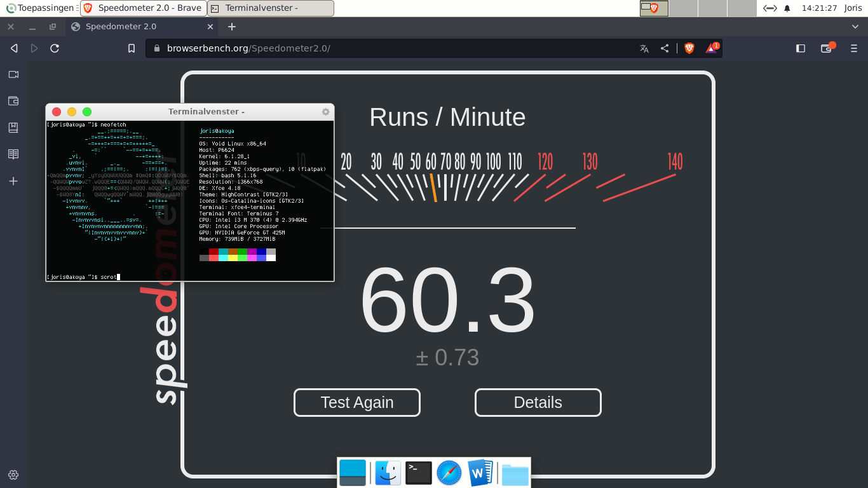
Task: Click the 'Uptime: 22 mins' terminal line
Action: coord(223,163)
